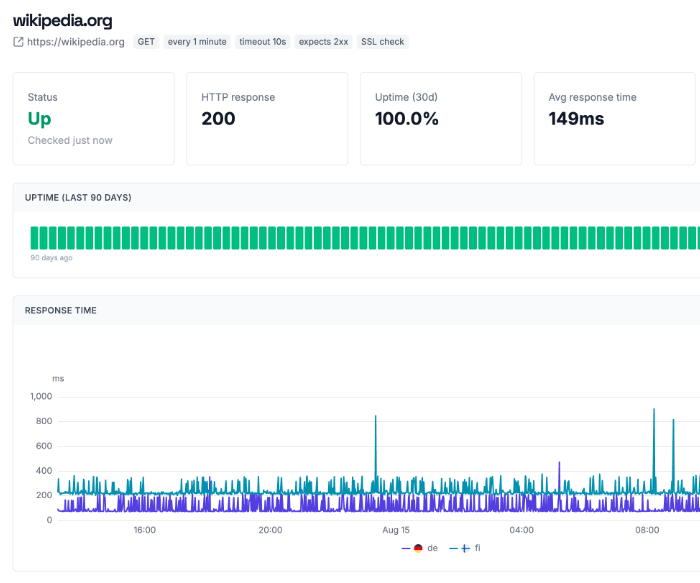Click the 1,000 y-axis label
Screen dimensions: 700x583
pos(41,396)
